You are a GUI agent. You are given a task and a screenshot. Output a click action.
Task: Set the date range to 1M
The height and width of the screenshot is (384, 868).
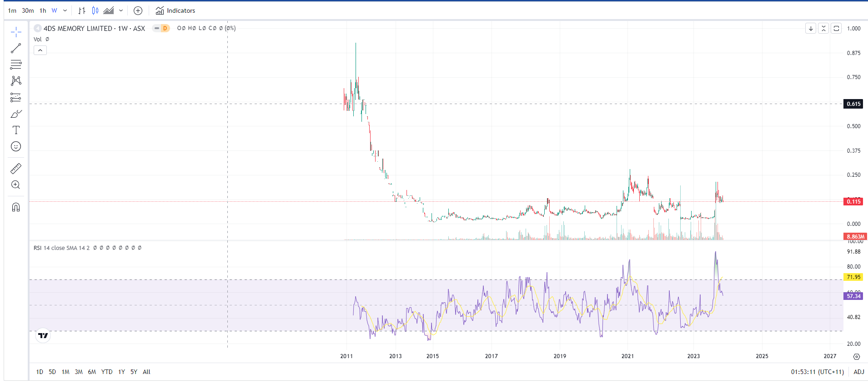[x=65, y=372]
